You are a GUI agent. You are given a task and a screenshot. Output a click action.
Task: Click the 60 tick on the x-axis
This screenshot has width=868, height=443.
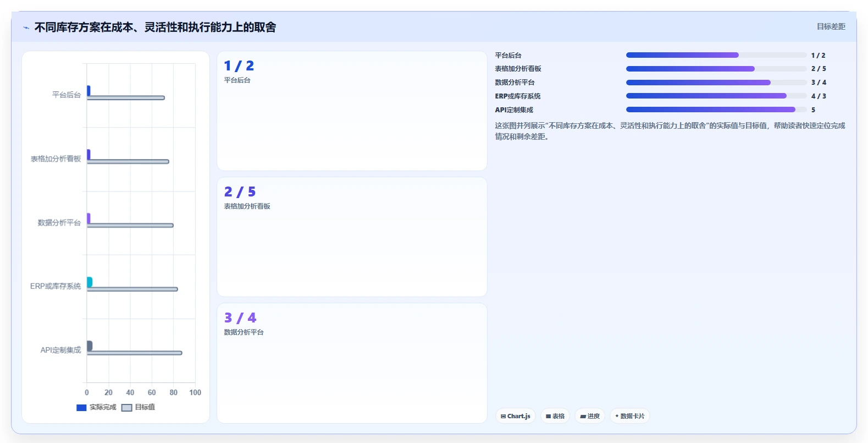click(x=152, y=392)
